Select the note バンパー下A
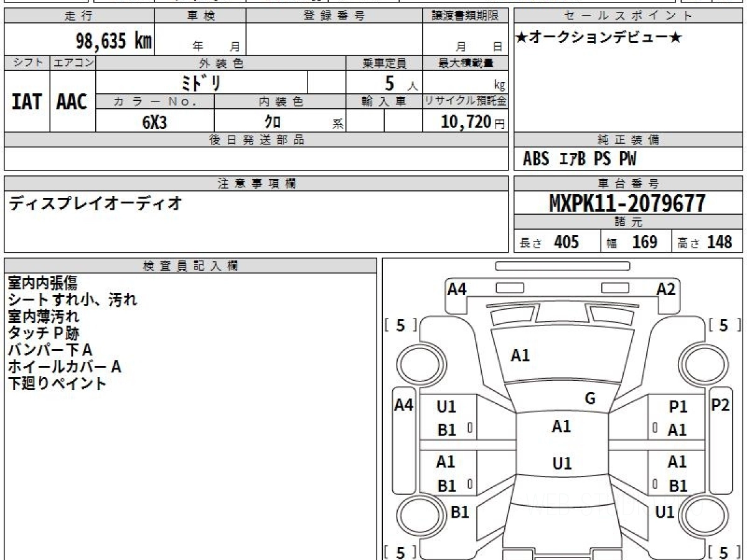 tap(50, 350)
